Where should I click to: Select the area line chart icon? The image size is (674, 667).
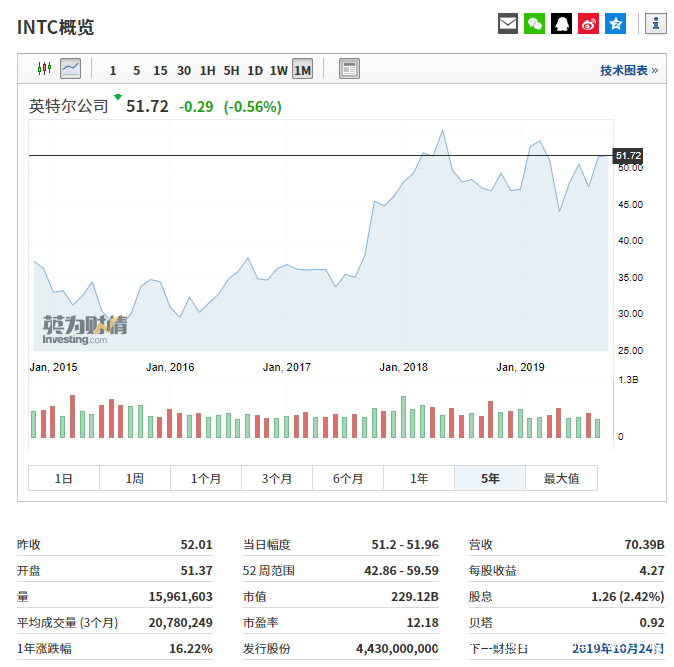click(70, 68)
